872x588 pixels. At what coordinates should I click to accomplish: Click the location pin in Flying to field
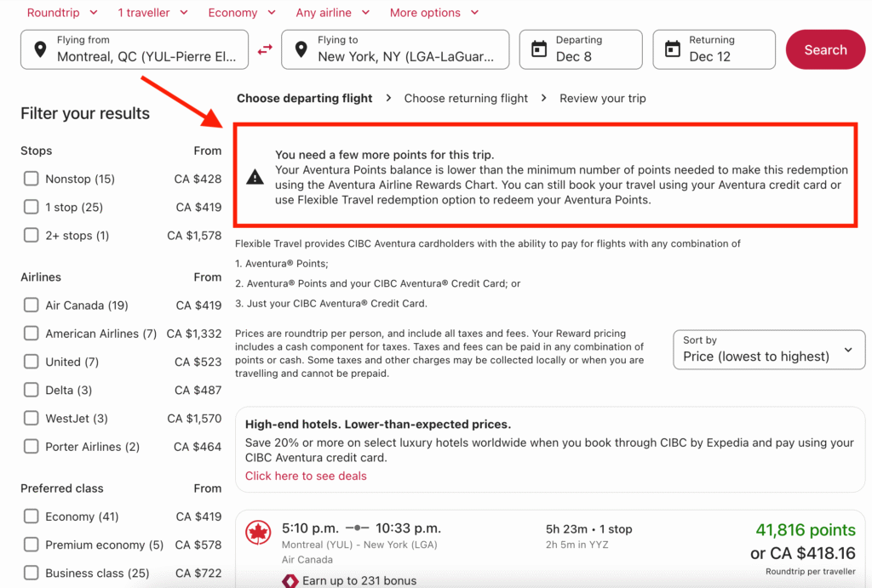[x=301, y=50]
